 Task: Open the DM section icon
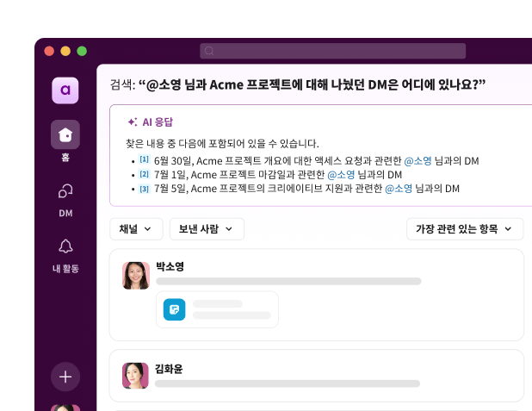65,191
